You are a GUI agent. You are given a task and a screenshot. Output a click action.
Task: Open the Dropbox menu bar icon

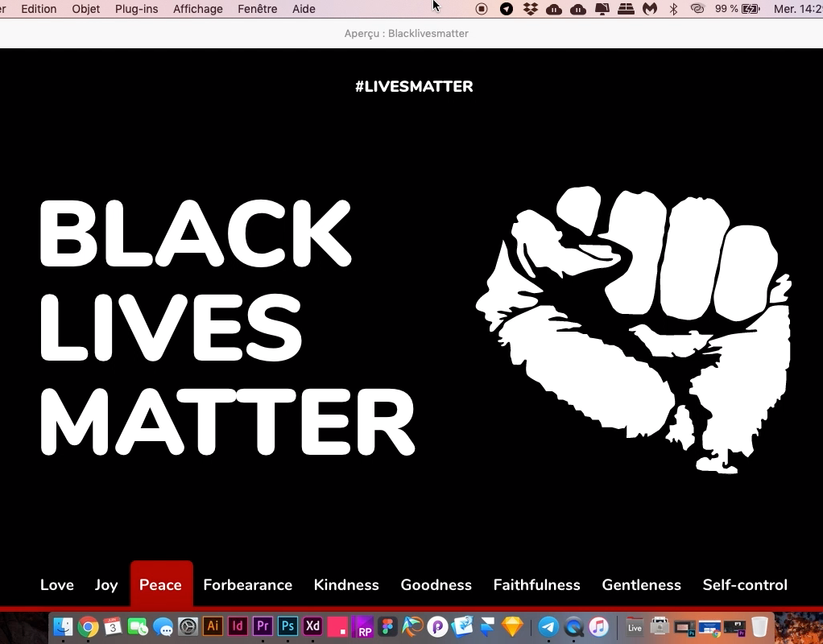pos(530,9)
